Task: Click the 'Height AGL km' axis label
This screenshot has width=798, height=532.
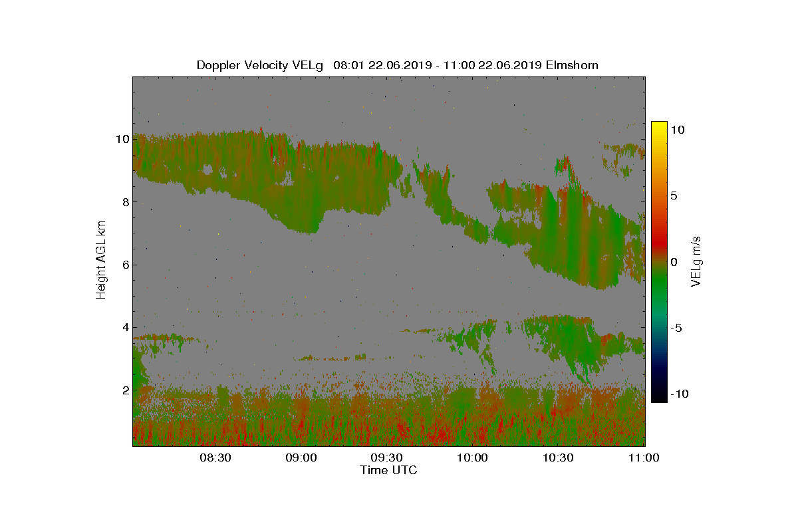Action: point(101,259)
